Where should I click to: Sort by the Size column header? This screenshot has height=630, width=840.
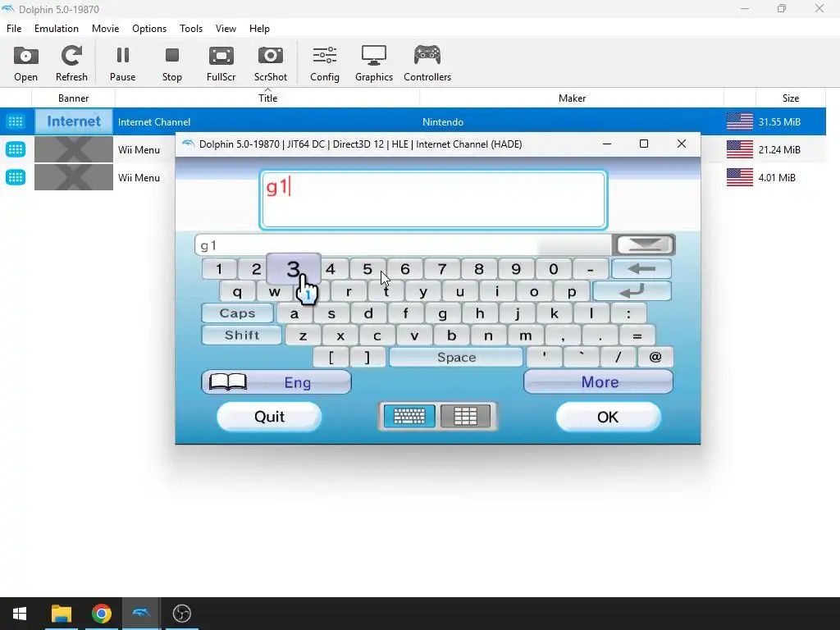point(790,98)
